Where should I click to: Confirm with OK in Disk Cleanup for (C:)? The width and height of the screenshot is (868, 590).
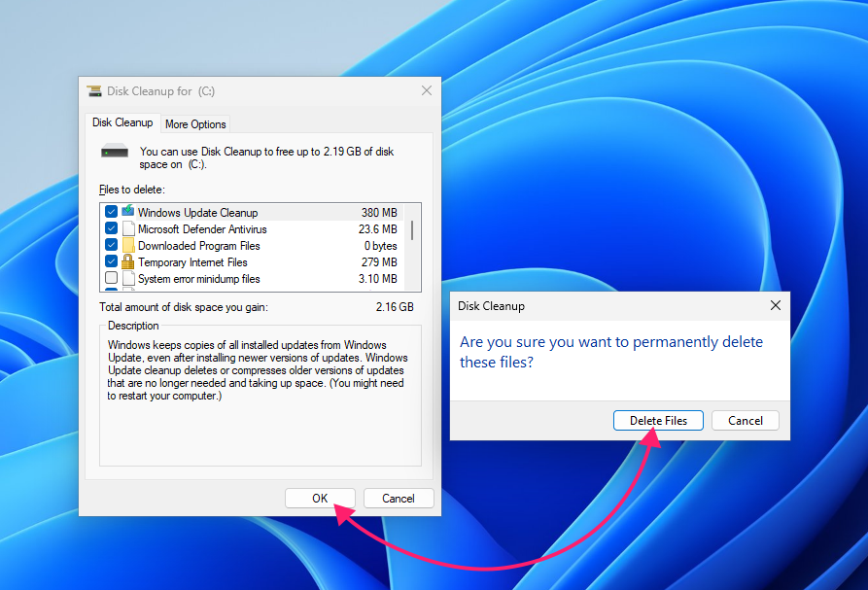click(320, 498)
